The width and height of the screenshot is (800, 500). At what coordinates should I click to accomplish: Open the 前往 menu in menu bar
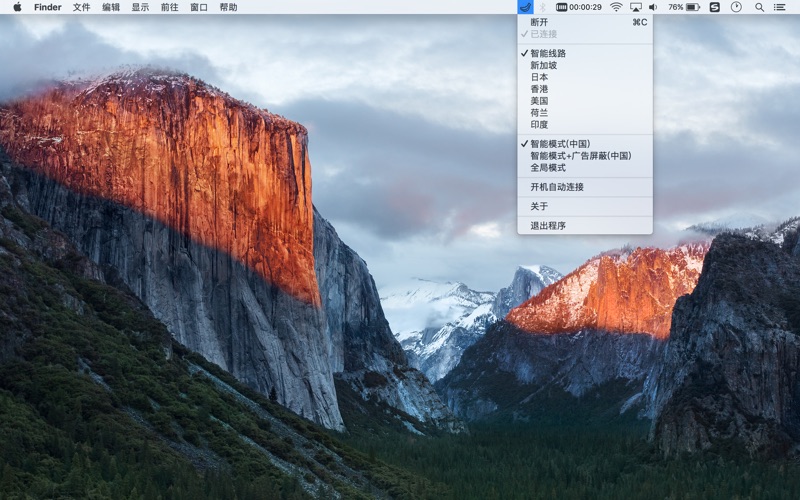click(170, 7)
